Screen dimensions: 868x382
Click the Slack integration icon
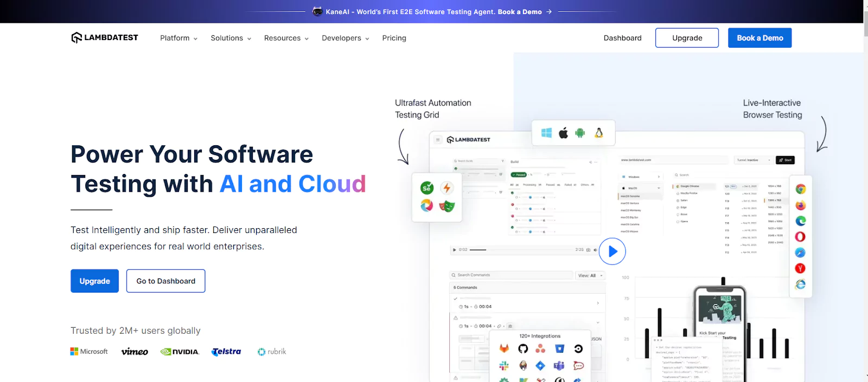coord(504,366)
